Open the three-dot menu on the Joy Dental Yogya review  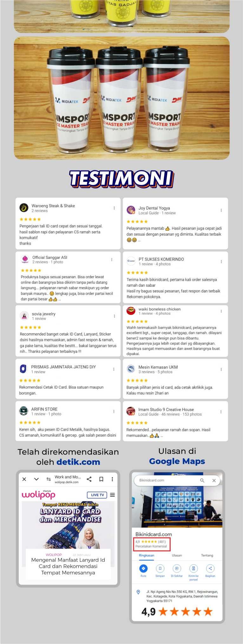[221, 210]
